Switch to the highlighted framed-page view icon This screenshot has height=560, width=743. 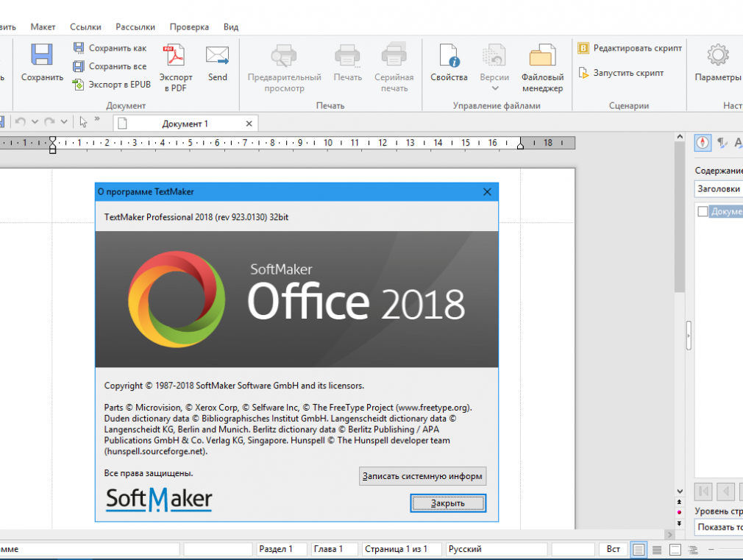click(639, 550)
